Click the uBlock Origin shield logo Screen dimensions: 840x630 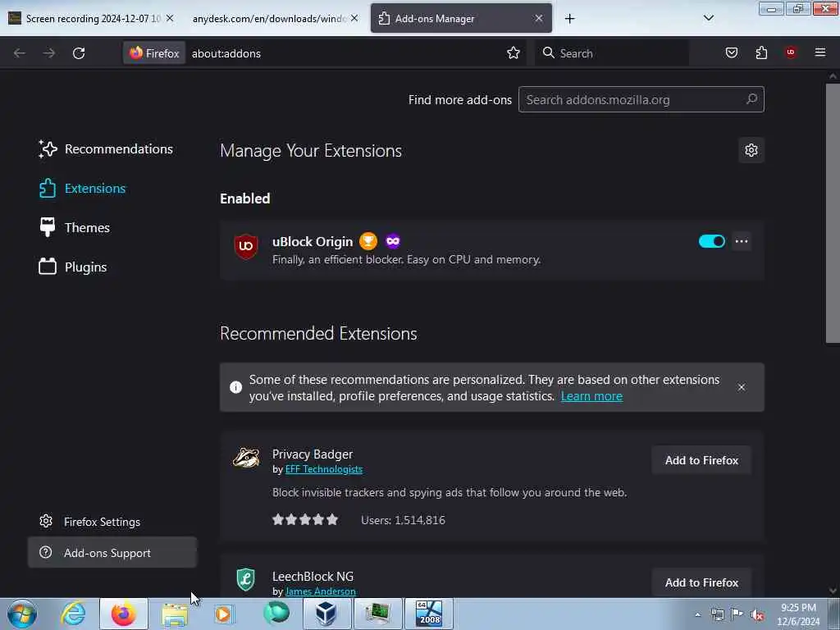[x=246, y=246]
